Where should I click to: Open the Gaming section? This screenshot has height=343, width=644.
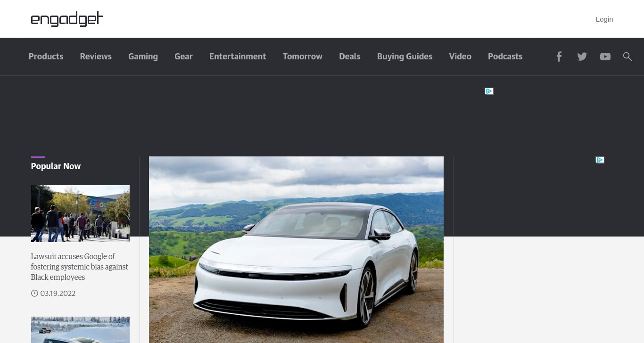coord(143,57)
